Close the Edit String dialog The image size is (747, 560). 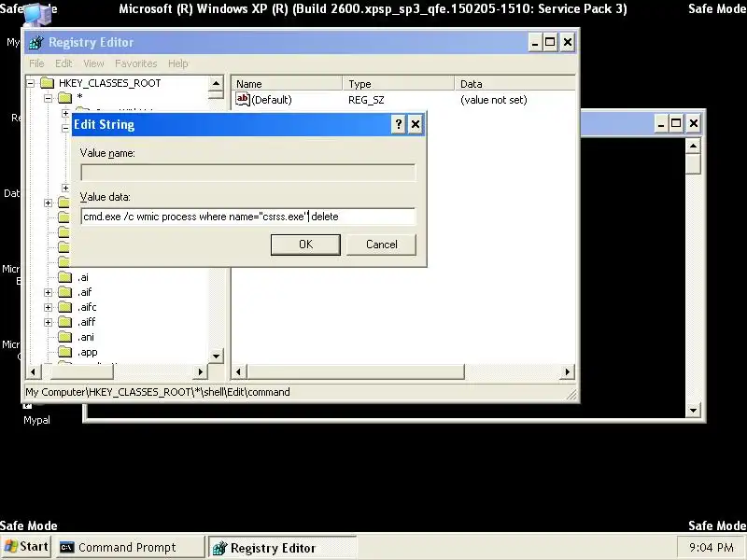pyautogui.click(x=416, y=125)
